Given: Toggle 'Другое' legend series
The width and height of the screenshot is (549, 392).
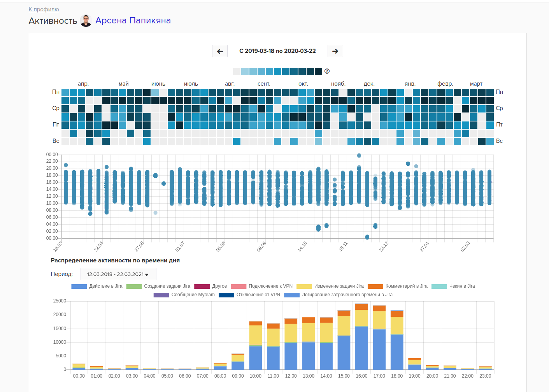Looking at the screenshot, I should click(210, 286).
